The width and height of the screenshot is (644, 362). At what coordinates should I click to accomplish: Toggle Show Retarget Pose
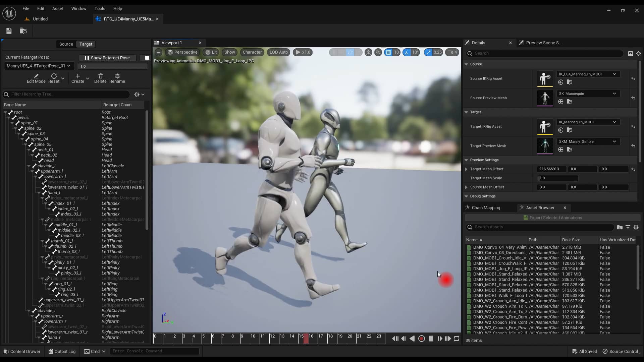coord(107,58)
